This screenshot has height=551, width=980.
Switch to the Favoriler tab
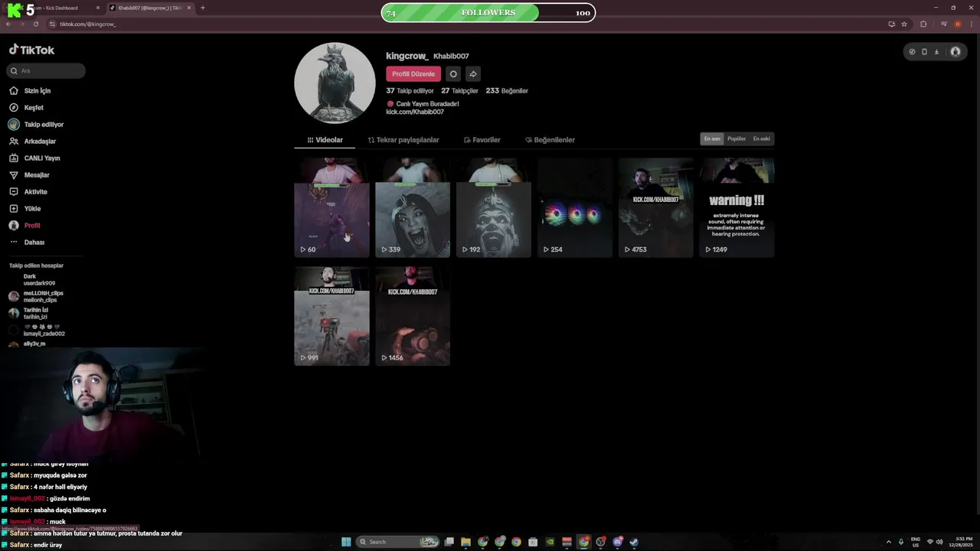(482, 140)
